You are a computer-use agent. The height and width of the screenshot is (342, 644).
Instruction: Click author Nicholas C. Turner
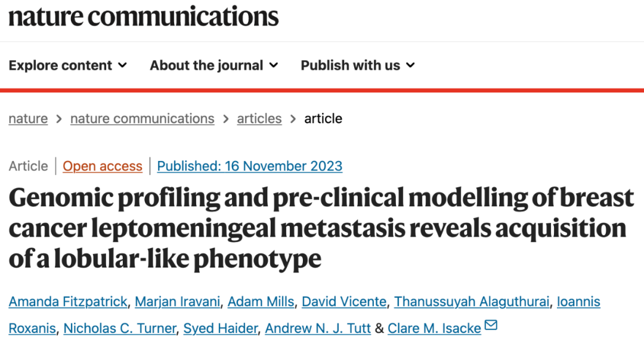tap(120, 328)
